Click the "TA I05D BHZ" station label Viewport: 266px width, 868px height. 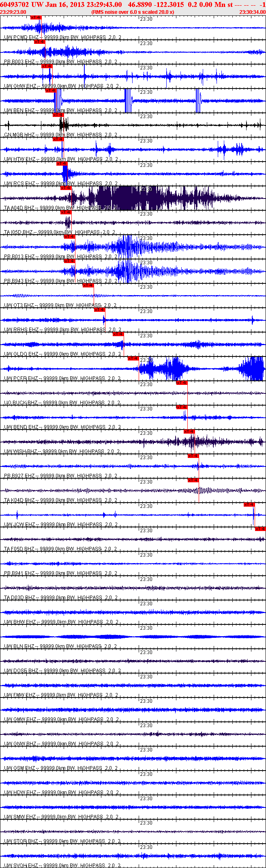[x=18, y=232]
